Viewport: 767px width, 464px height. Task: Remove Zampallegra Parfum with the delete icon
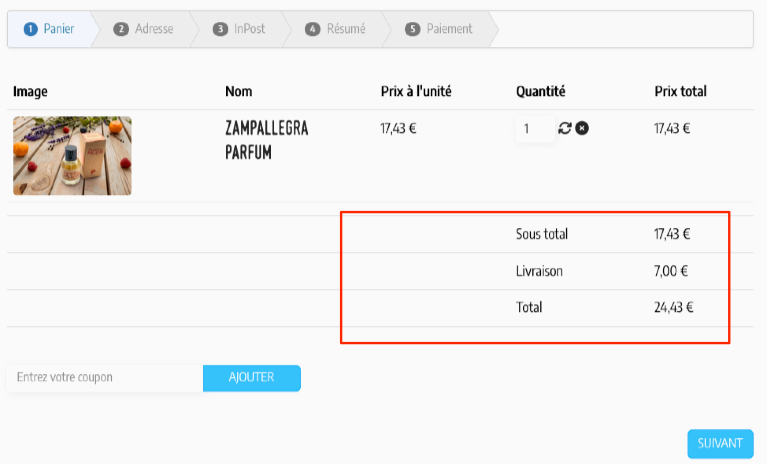coord(582,128)
